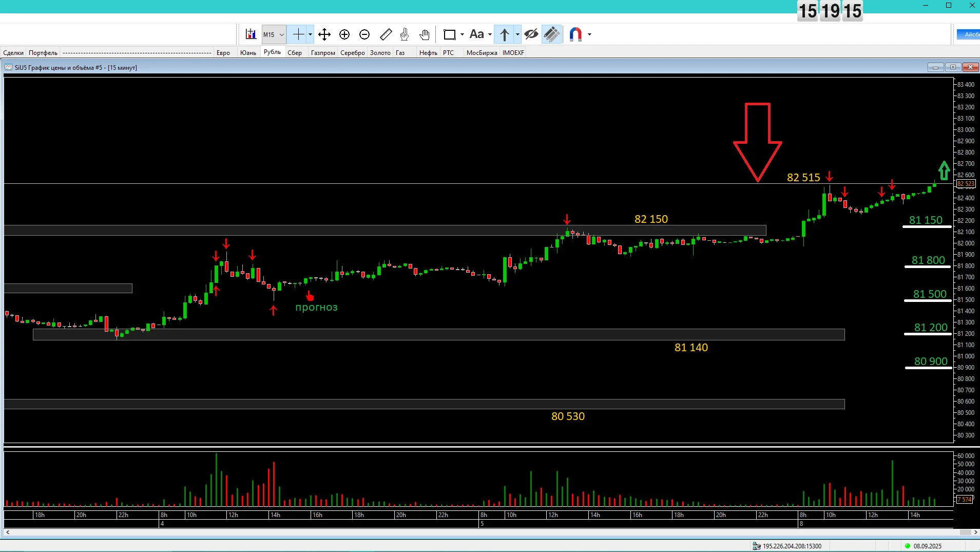This screenshot has height=552, width=980.
Task: Open the new chart icon
Action: pos(251,34)
